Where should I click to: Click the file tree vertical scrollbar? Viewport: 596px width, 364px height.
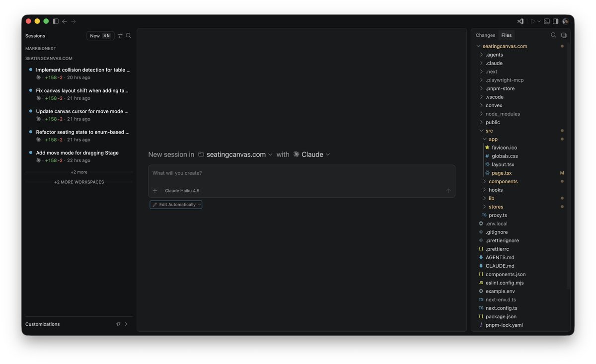pyautogui.click(x=568, y=166)
